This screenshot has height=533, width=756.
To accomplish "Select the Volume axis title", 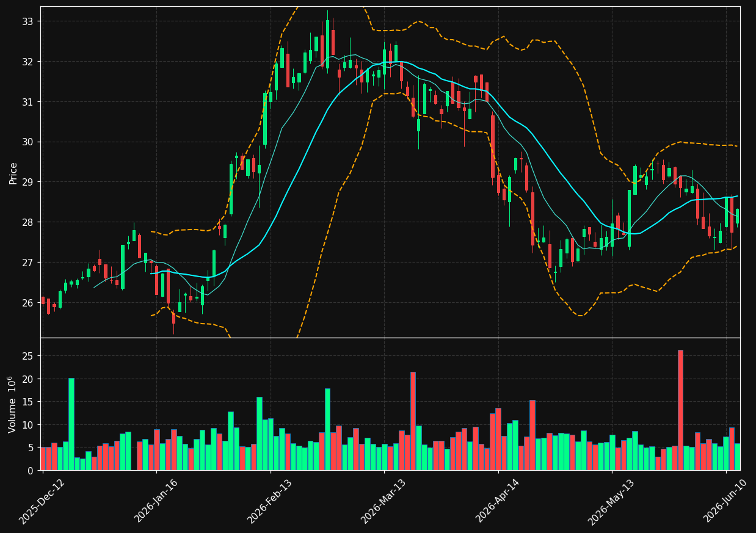I will click(12, 404).
